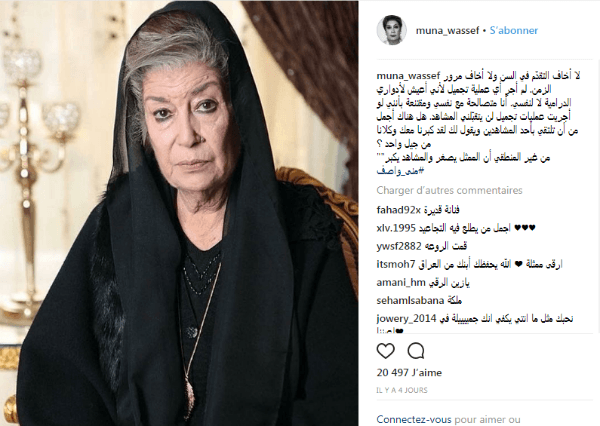Visit commenter sehamlsabana profile
The image size is (600, 426).
tap(410, 301)
